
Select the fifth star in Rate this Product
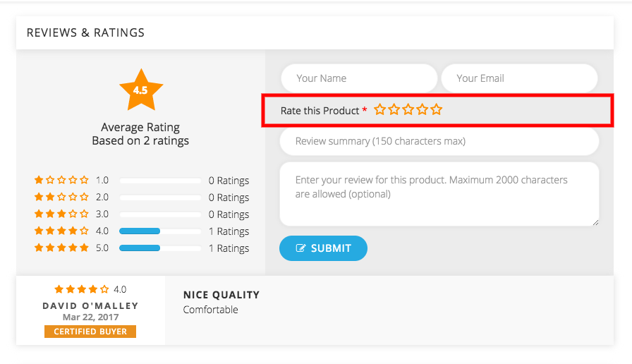point(436,109)
